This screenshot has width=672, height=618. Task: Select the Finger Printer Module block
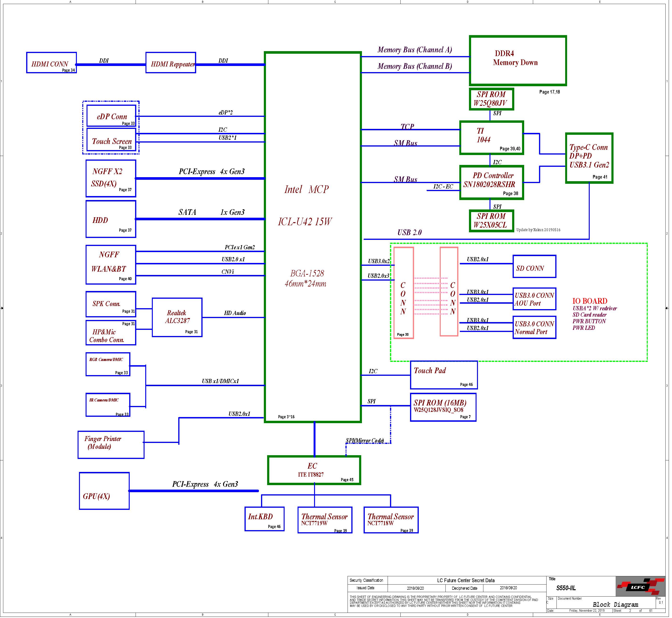click(x=111, y=444)
